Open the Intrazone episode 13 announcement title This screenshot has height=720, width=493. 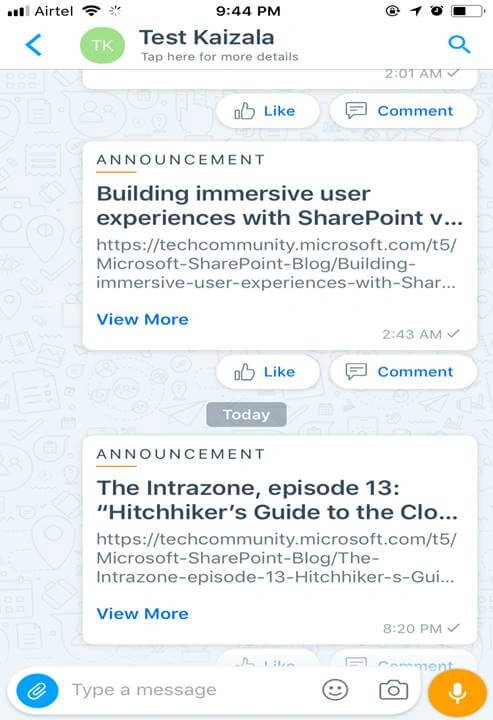277,500
